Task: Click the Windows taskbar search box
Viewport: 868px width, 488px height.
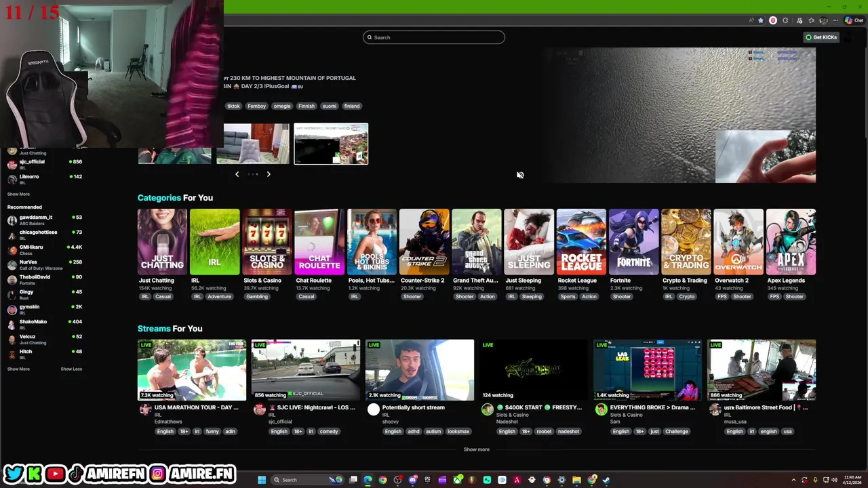Action: pos(306,480)
